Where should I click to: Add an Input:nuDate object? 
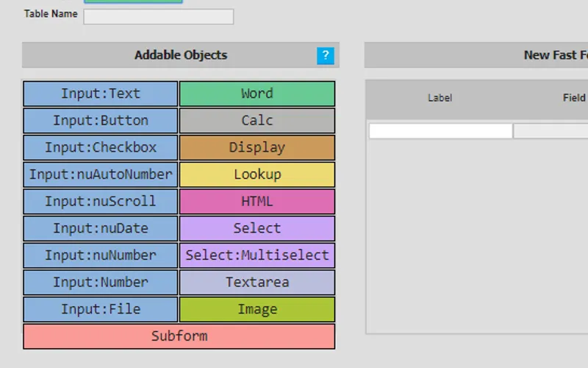coord(101,228)
